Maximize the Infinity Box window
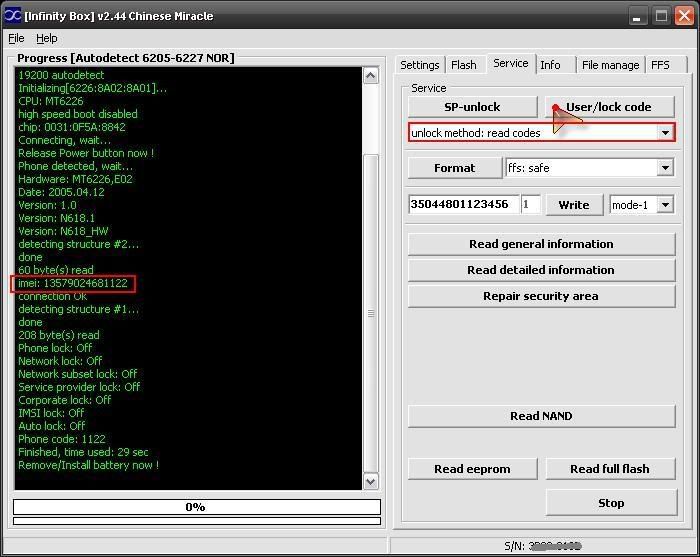The image size is (700, 557). [661, 16]
